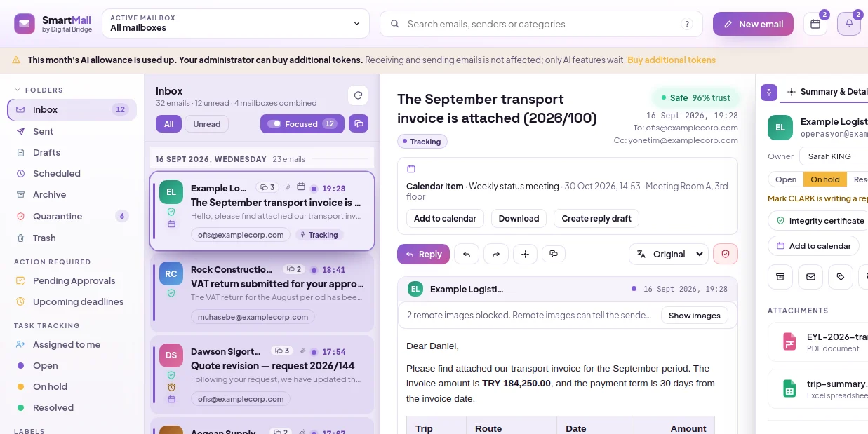
Task: Open the Original translation dropdown
Action: [x=669, y=254]
